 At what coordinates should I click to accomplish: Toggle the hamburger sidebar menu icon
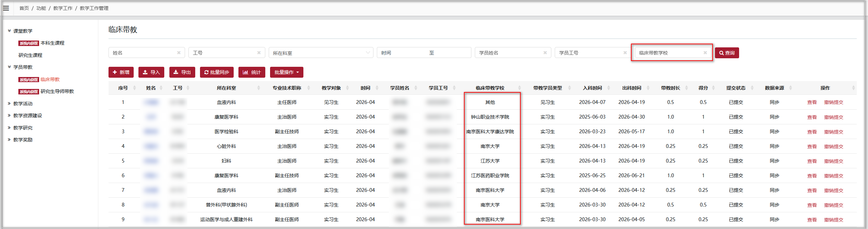6,8
